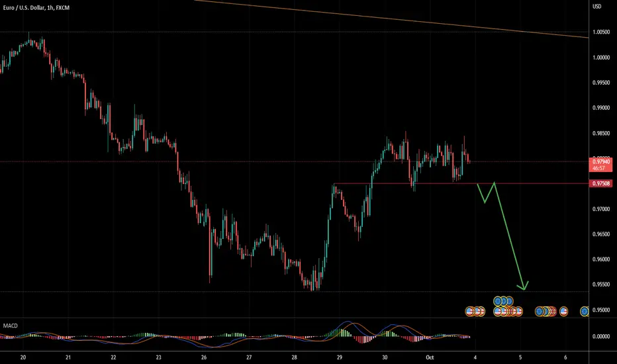Click the 0.96500 price axis label
This screenshot has width=617, height=364.
[x=601, y=234]
